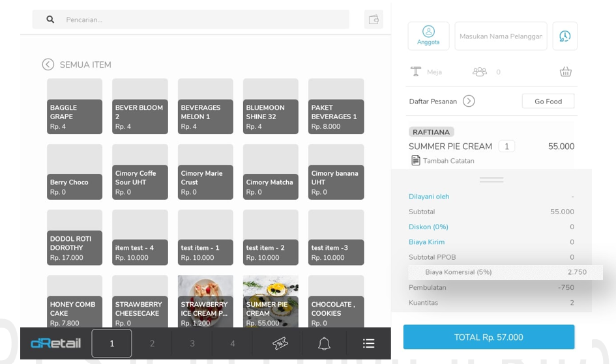The width and height of the screenshot is (616, 364).
Task: Click the Anggota member icon button
Action: coord(428,36)
